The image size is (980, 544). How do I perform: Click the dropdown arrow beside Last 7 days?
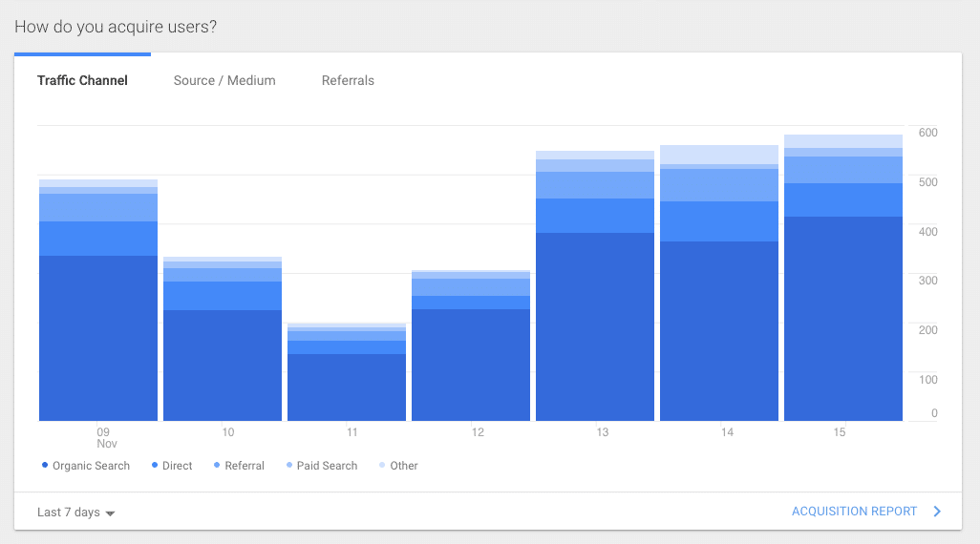pos(110,513)
